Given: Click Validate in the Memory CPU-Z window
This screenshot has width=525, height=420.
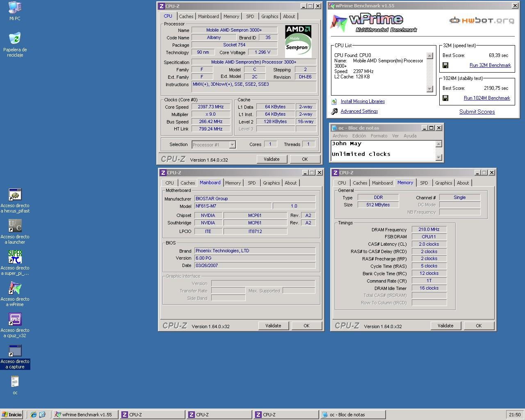Looking at the screenshot, I should coord(445,326).
